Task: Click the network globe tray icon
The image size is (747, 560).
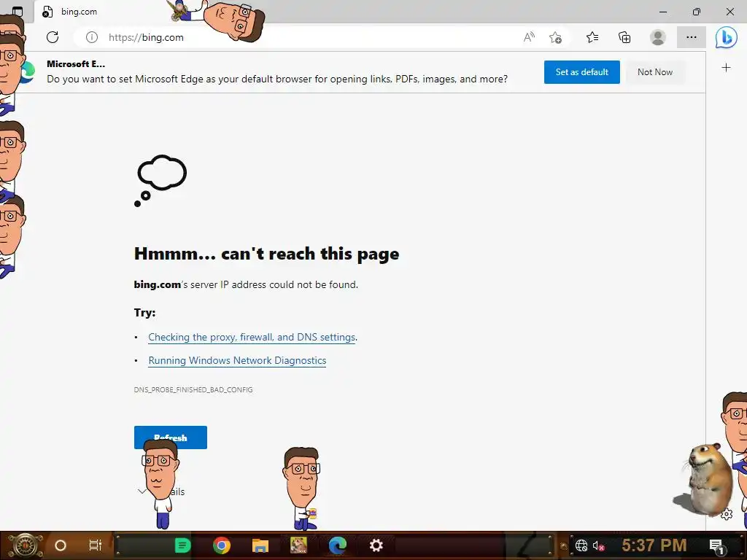Action: tap(581, 545)
